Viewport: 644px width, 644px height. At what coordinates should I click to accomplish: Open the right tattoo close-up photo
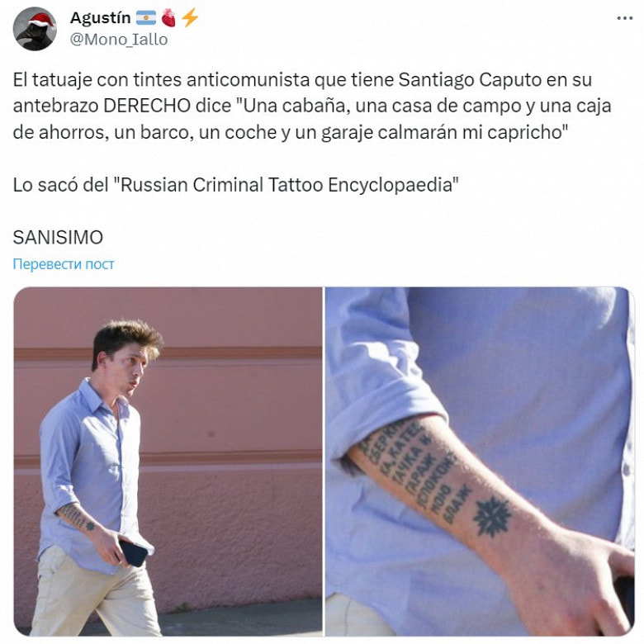pyautogui.click(x=480, y=462)
